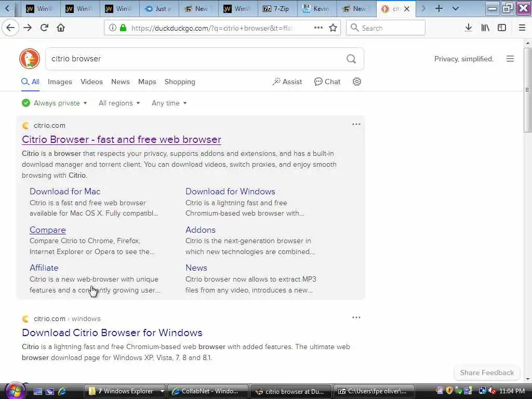Open the Firefox hamburger menu
The width and height of the screenshot is (532, 399).
522,28
